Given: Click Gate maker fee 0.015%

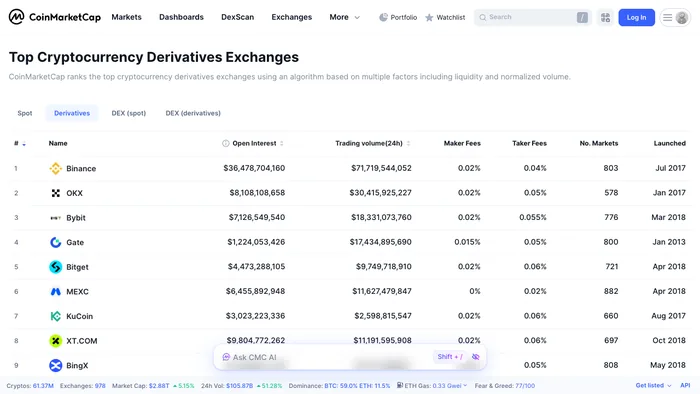Looking at the screenshot, I should coord(467,242).
